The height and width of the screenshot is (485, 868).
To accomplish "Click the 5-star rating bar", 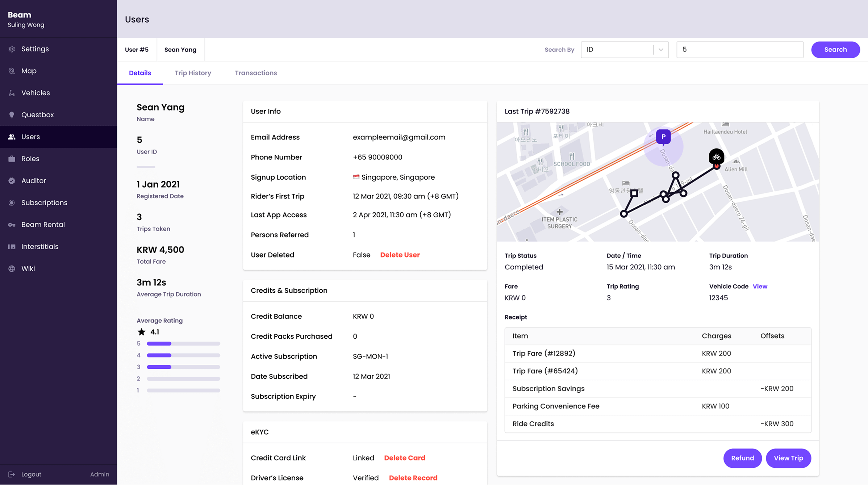I will click(183, 343).
